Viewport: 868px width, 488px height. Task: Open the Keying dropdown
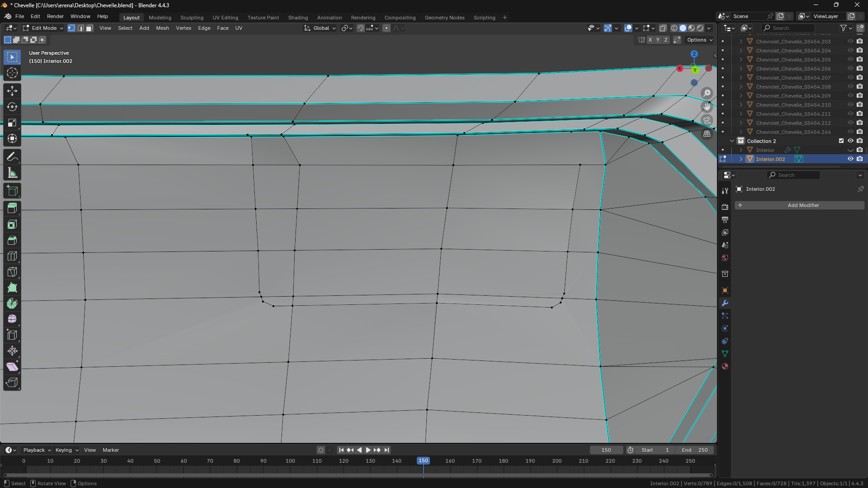tap(67, 450)
